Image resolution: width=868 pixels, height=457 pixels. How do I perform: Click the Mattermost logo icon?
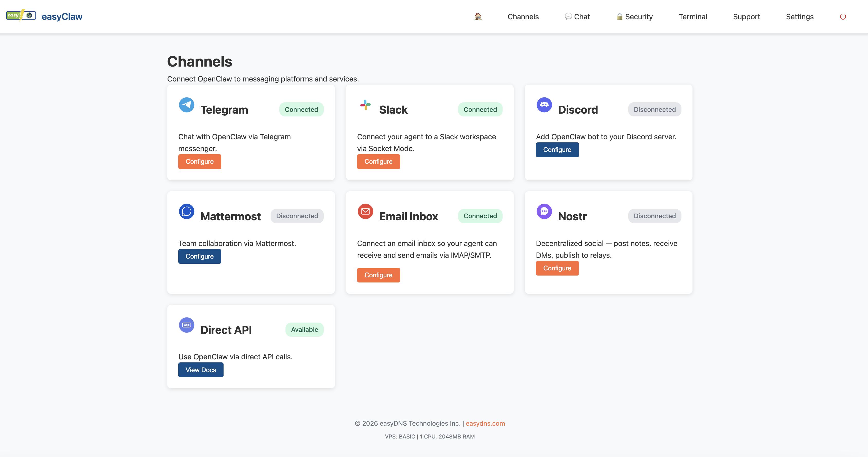[x=186, y=211]
